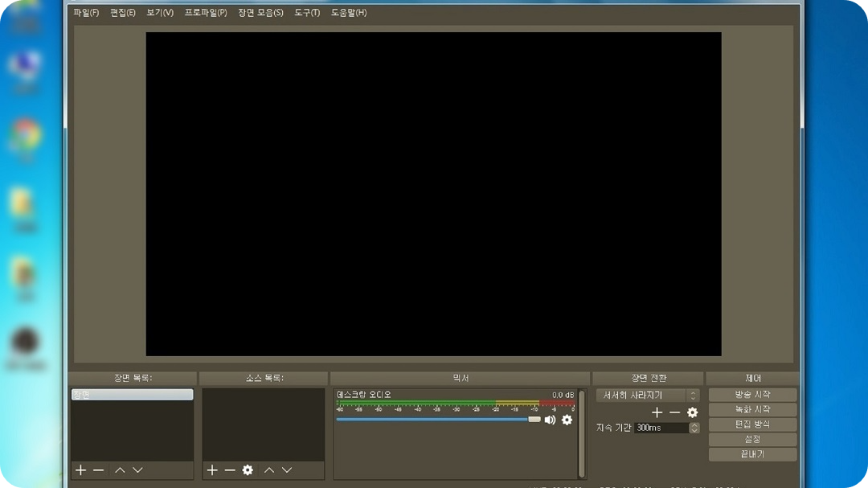Open the 보기(V) menu

tap(159, 13)
